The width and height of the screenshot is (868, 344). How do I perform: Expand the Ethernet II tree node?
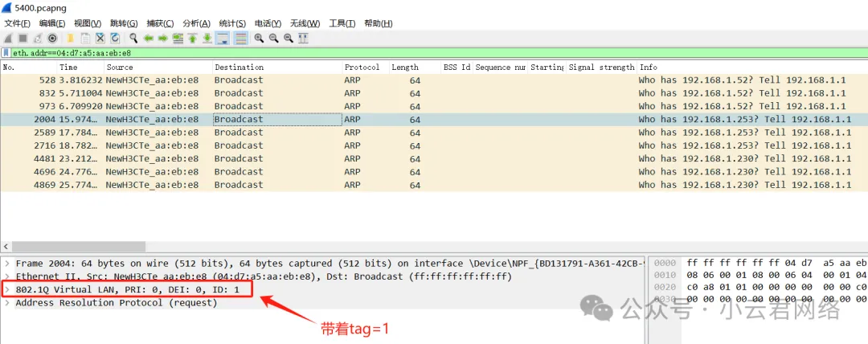click(x=7, y=276)
